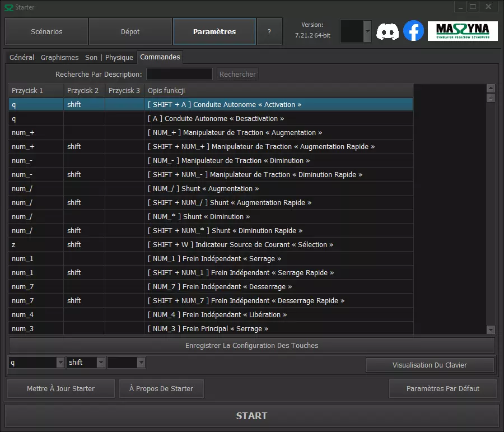Screen dimensions: 504x432
Task: Click the scrollbar down arrow
Action: click(x=491, y=329)
